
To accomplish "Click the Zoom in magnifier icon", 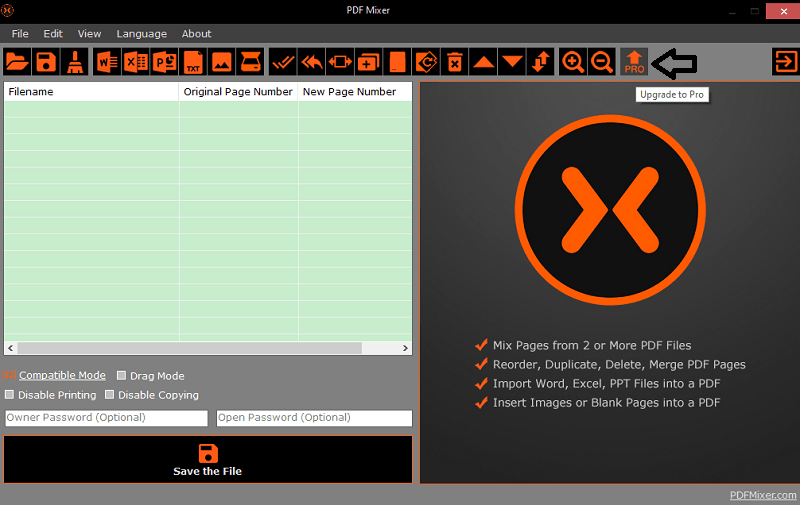I will (x=573, y=62).
